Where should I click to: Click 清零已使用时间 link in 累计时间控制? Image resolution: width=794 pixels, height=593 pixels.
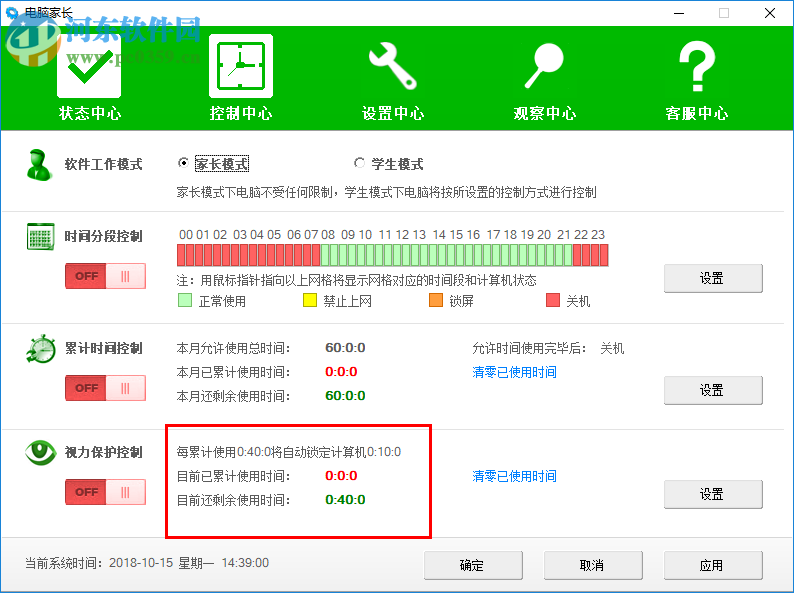pyautogui.click(x=514, y=372)
